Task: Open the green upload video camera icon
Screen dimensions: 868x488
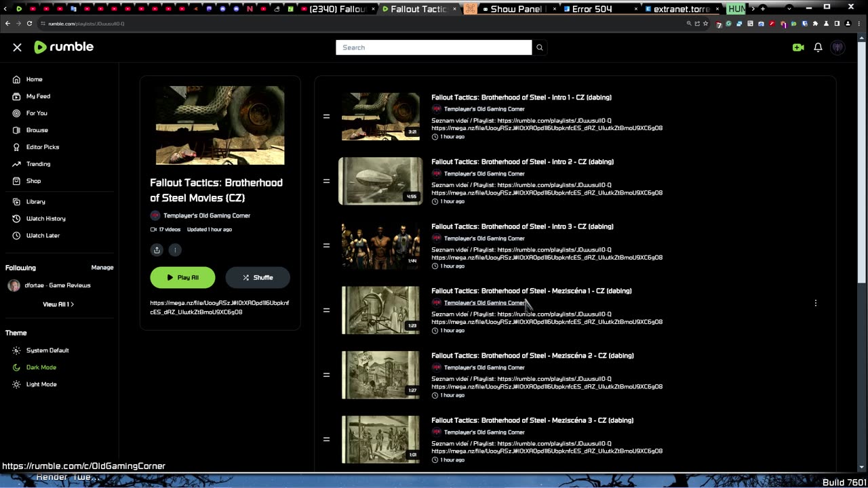Action: (798, 47)
